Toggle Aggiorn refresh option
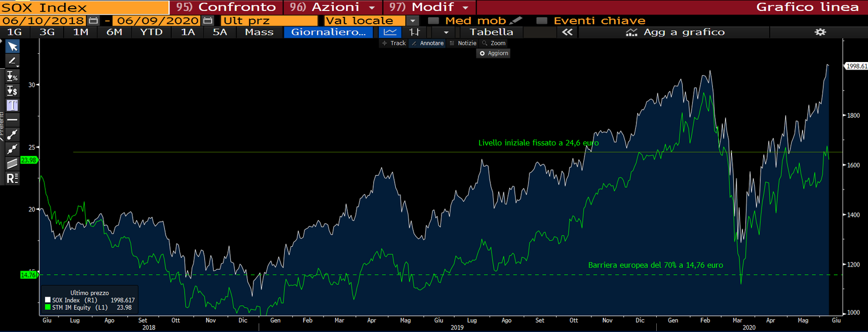868x332 pixels. (494, 53)
